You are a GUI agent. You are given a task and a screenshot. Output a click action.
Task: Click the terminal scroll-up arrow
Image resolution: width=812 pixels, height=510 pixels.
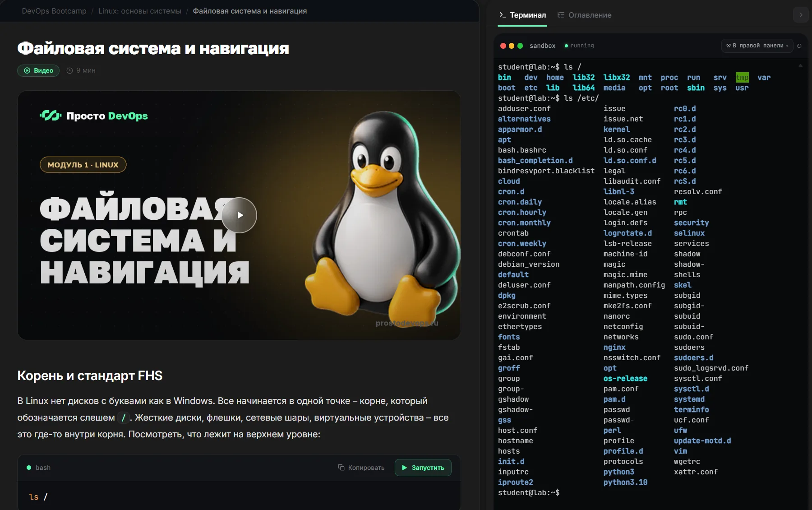click(801, 66)
